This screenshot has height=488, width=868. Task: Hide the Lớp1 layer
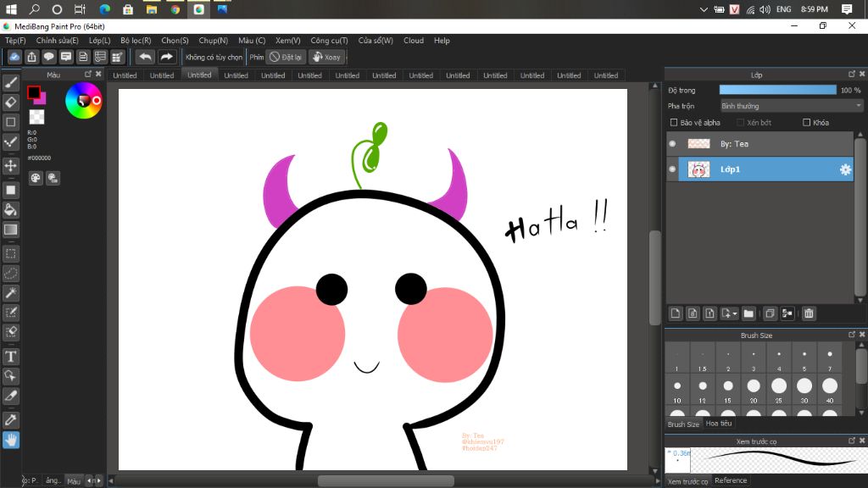672,169
